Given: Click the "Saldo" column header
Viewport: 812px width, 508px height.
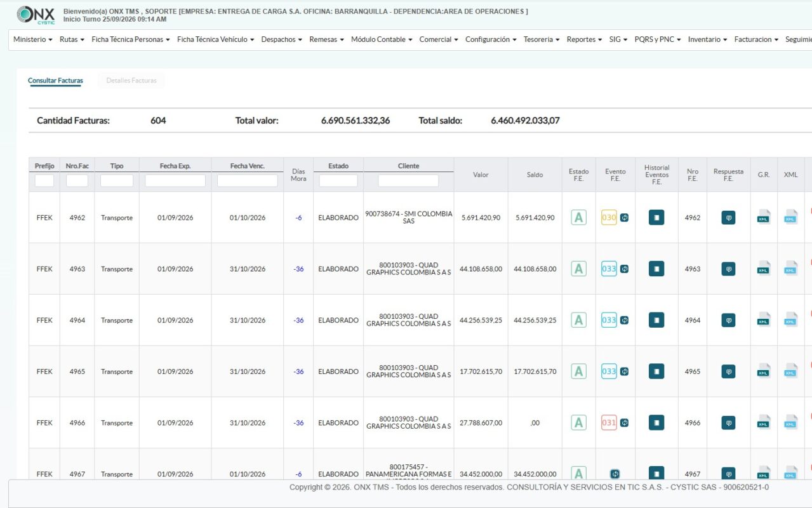Looking at the screenshot, I should click(535, 175).
